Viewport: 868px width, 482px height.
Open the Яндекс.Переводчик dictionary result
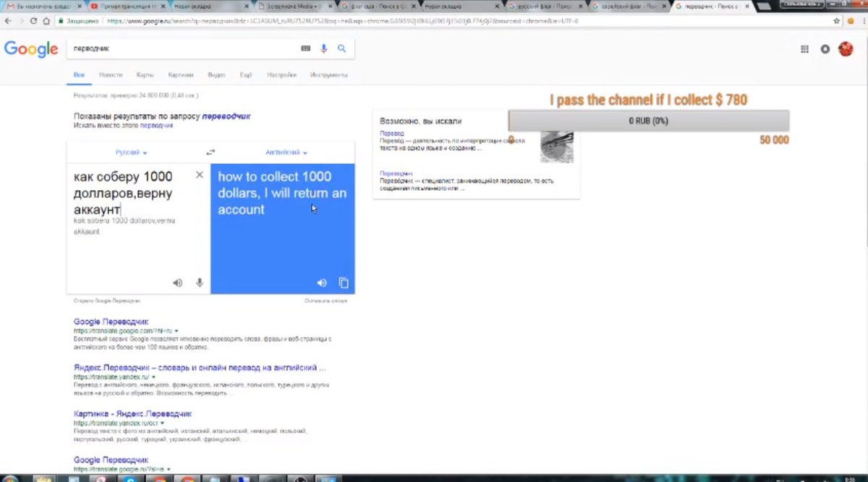200,367
